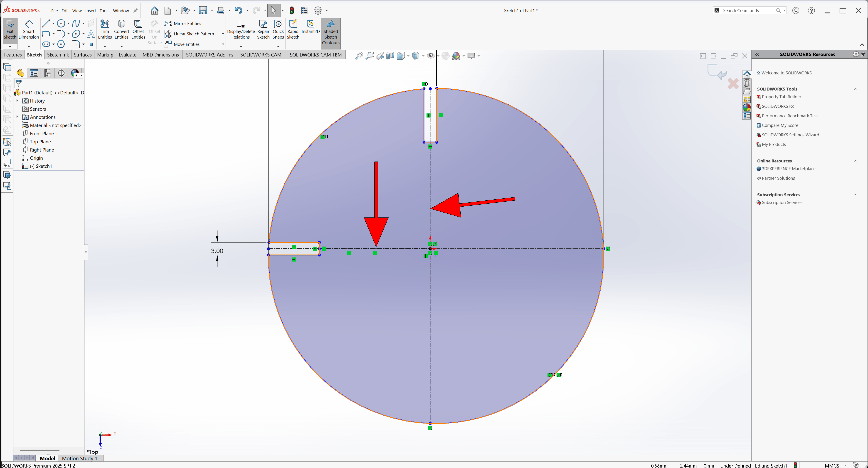Open the Property Tab Builder link

[x=781, y=97]
